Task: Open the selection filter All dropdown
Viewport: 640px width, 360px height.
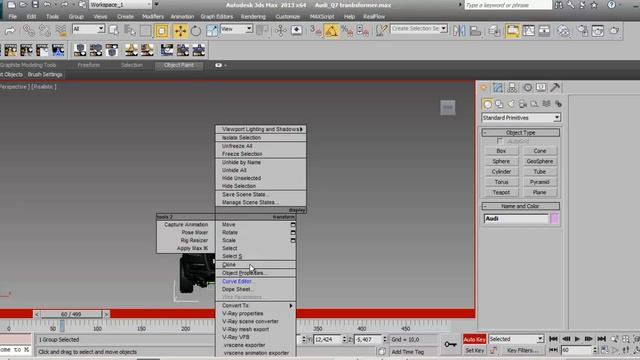Action: [x=88, y=29]
